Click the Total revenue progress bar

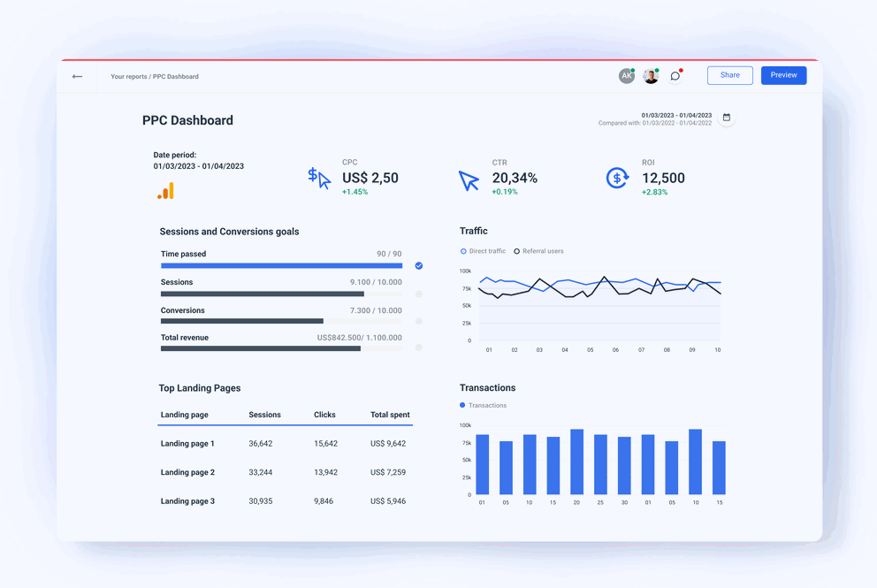click(x=281, y=348)
